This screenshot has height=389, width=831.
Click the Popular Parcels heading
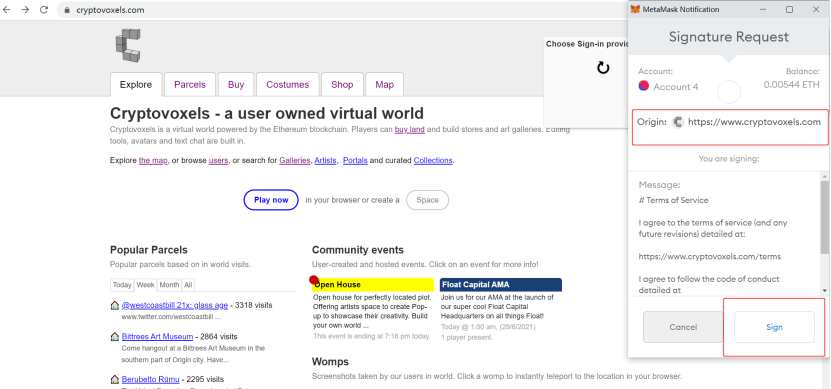point(149,250)
